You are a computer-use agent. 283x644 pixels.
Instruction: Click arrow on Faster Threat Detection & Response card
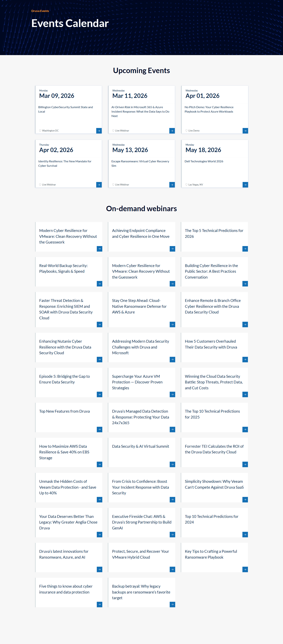(x=100, y=324)
